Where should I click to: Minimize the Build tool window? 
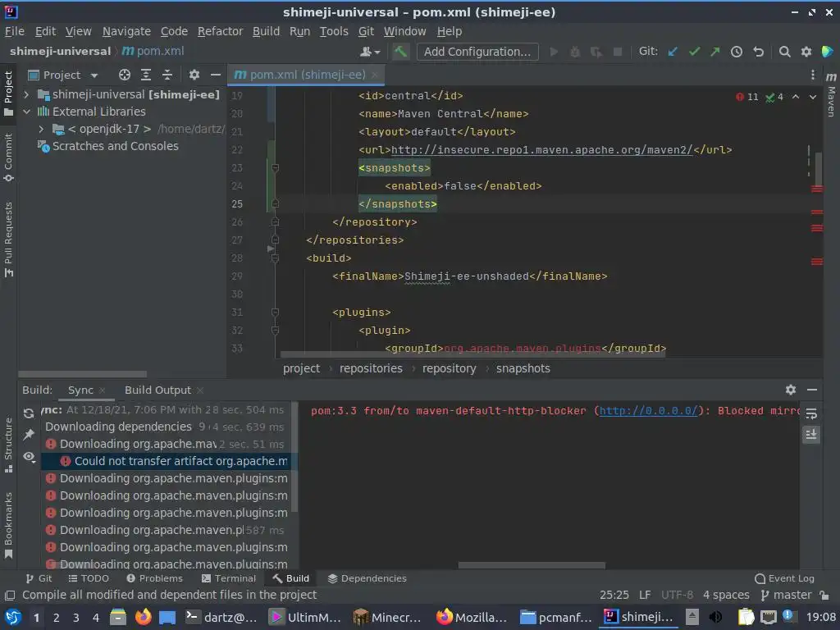[x=811, y=390]
